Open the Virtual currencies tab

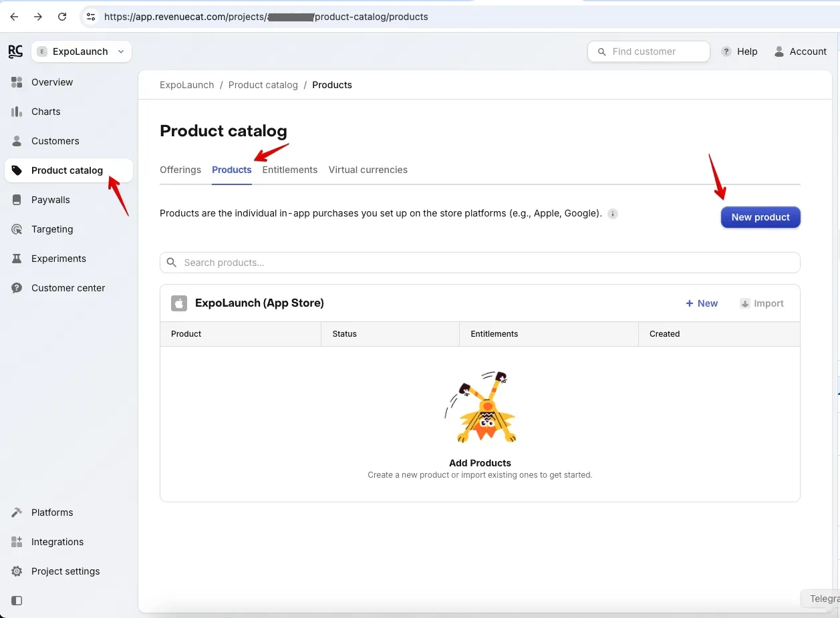[x=368, y=170]
